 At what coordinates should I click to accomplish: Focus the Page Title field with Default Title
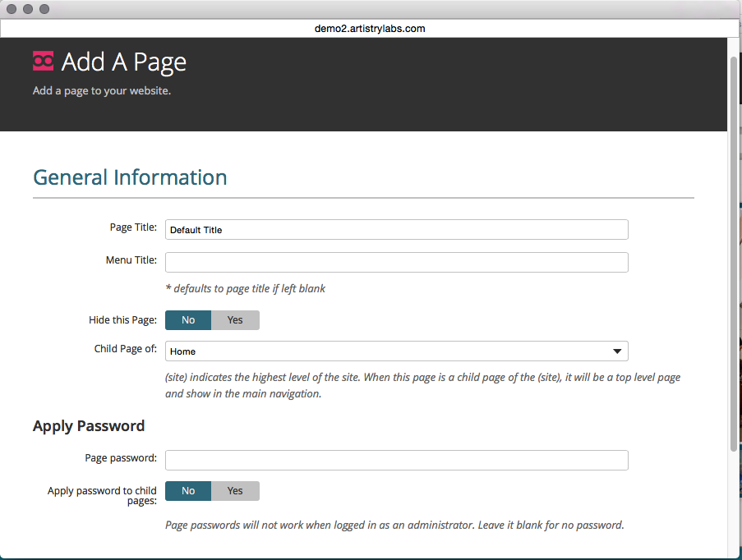[x=396, y=230]
